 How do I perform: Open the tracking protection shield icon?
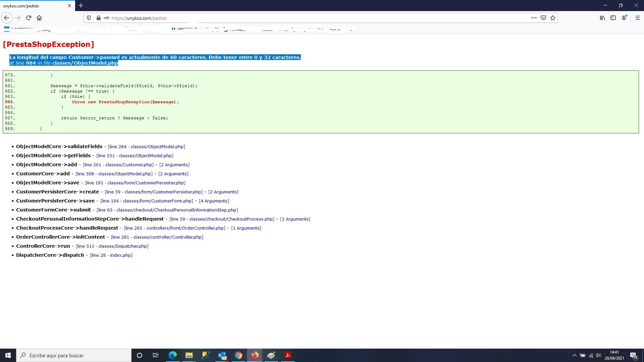click(x=89, y=18)
